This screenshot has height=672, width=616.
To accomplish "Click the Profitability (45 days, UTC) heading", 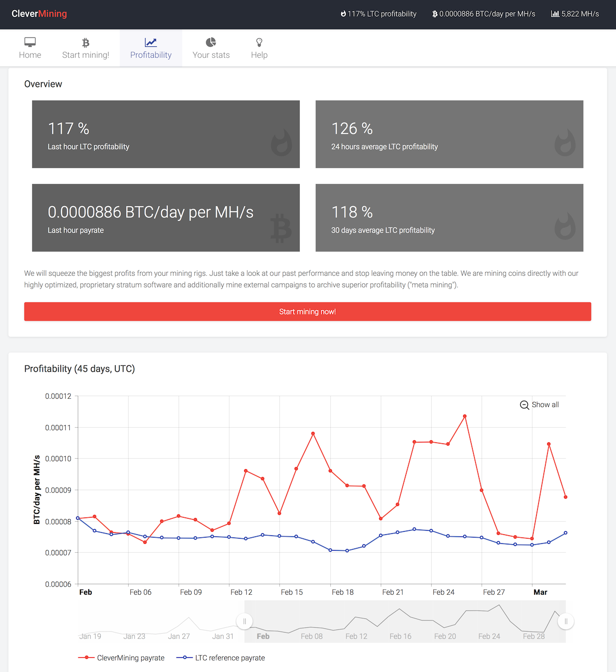I will [79, 369].
